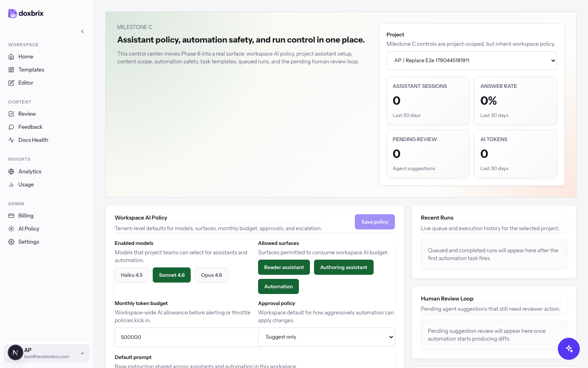Open the Templates grid icon

coord(11,70)
